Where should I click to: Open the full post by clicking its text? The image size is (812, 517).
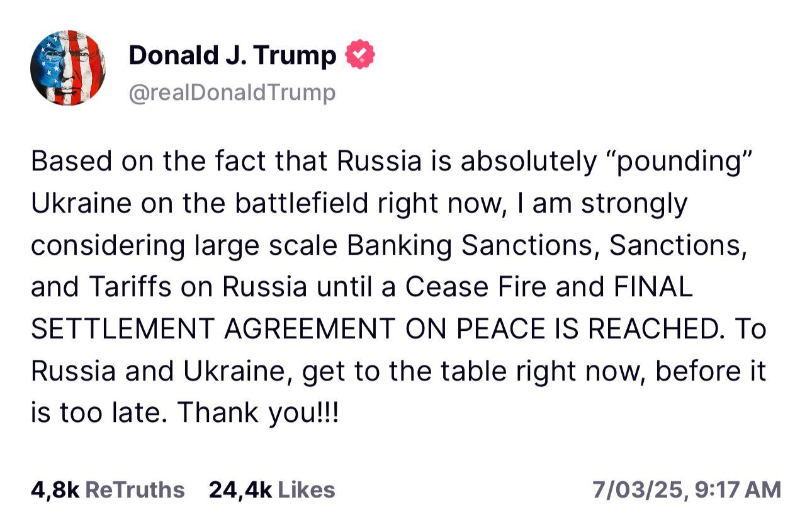pos(397,286)
